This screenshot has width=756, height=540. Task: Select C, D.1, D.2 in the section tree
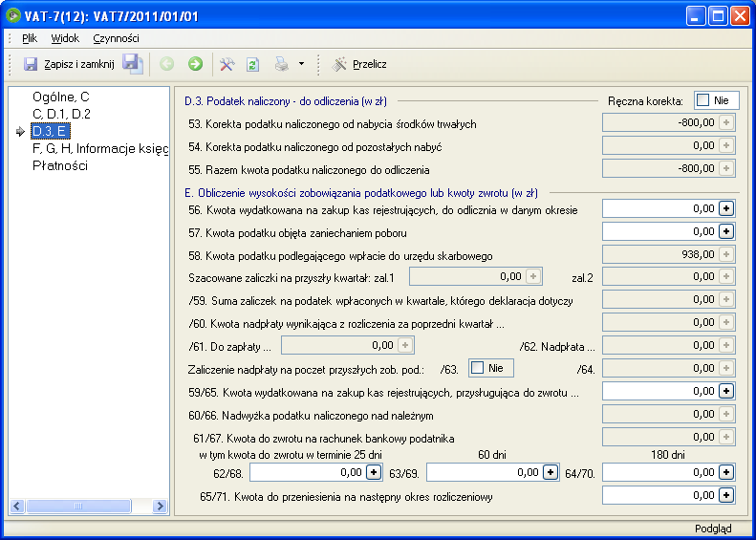click(62, 114)
